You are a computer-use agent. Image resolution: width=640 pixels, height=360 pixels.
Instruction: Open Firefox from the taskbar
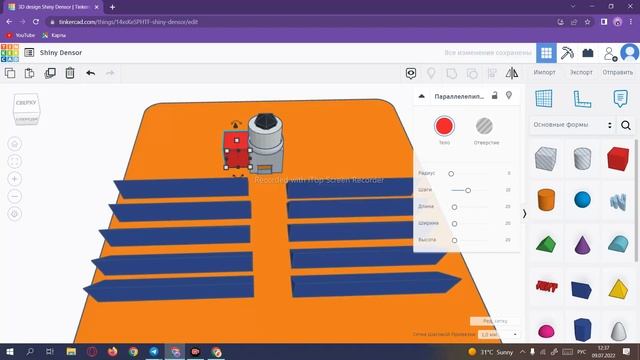113,351
